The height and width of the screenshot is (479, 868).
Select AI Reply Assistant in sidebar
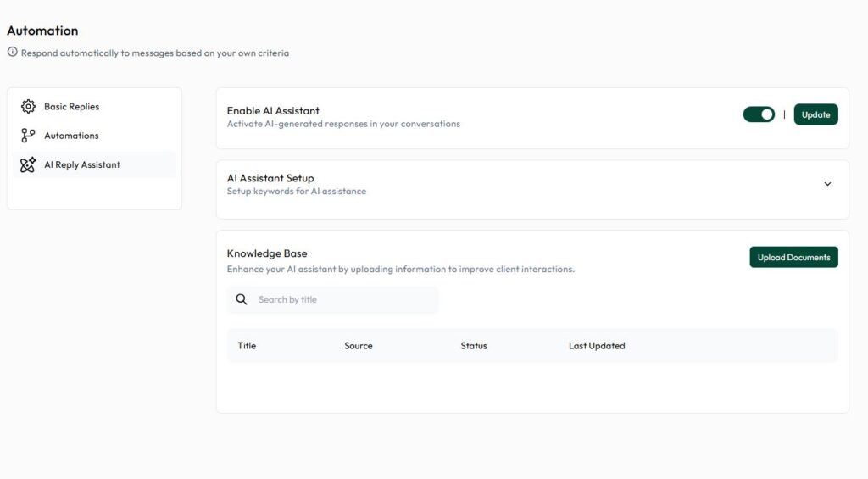(94, 164)
